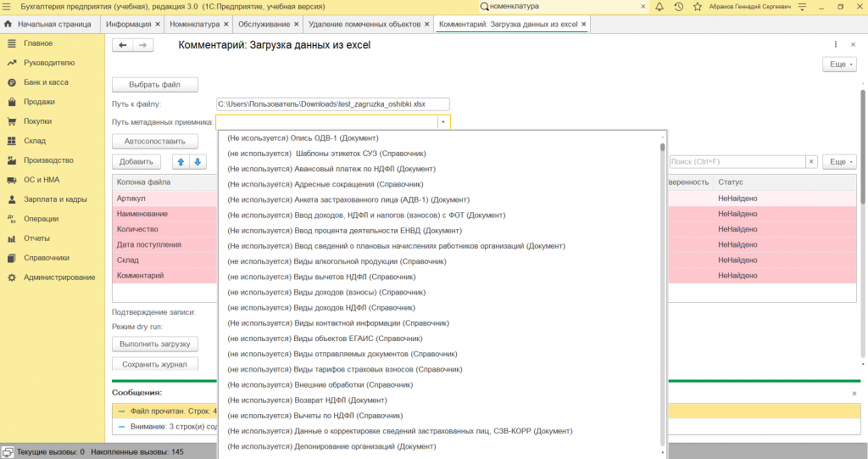Close the Обслуживание tab
This screenshot has width=868, height=459.
[x=296, y=25]
